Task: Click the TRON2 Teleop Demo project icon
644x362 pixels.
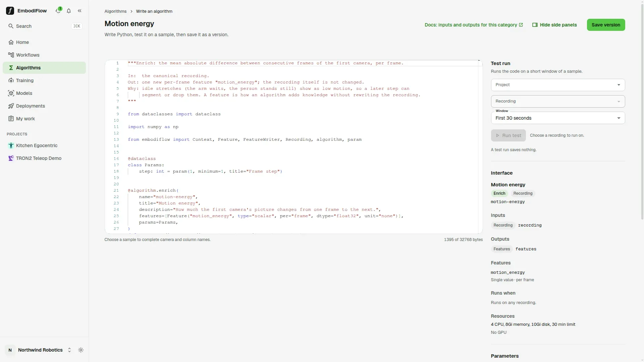Action: coord(11,158)
